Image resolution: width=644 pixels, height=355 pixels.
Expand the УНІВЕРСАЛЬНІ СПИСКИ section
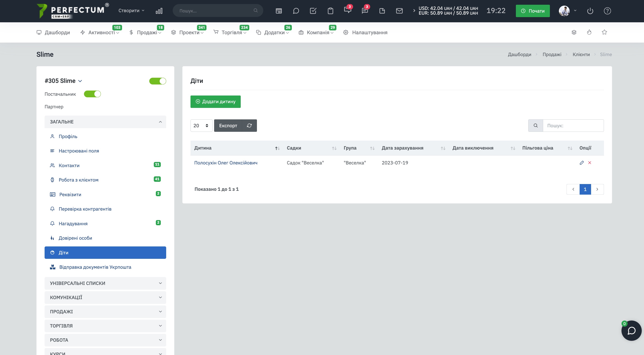tap(105, 283)
